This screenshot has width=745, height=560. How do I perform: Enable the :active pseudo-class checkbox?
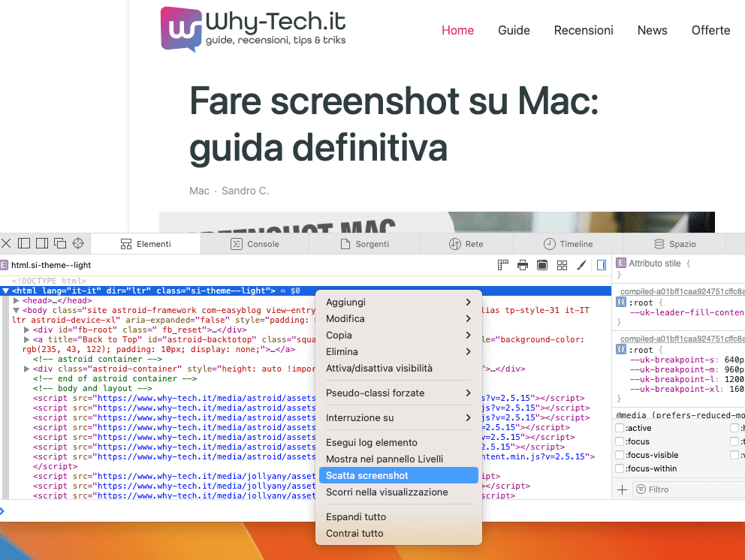pos(620,428)
